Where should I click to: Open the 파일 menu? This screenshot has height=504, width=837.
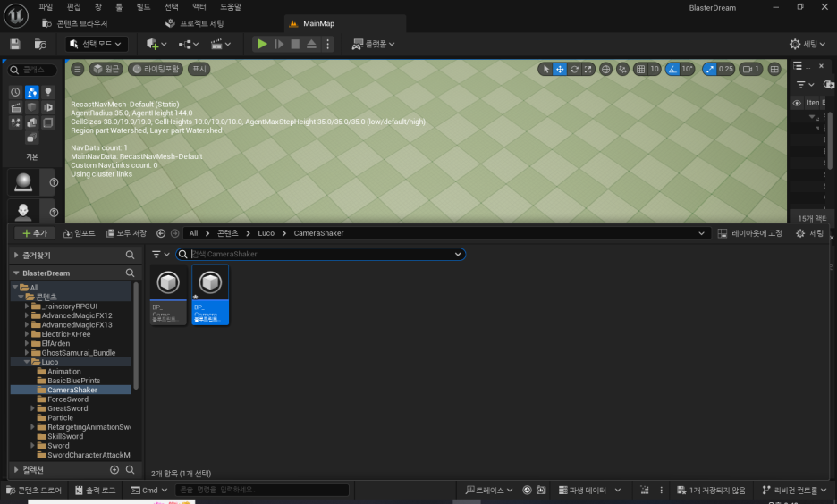pyautogui.click(x=46, y=7)
